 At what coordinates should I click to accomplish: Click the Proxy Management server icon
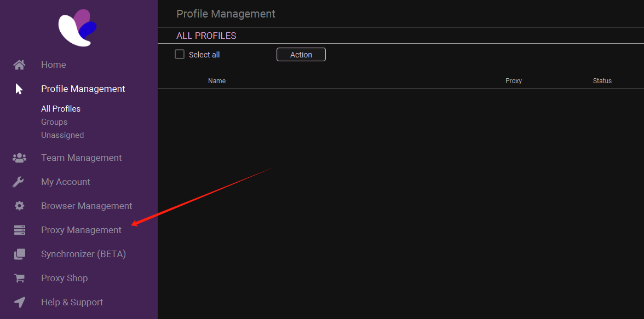click(x=19, y=230)
